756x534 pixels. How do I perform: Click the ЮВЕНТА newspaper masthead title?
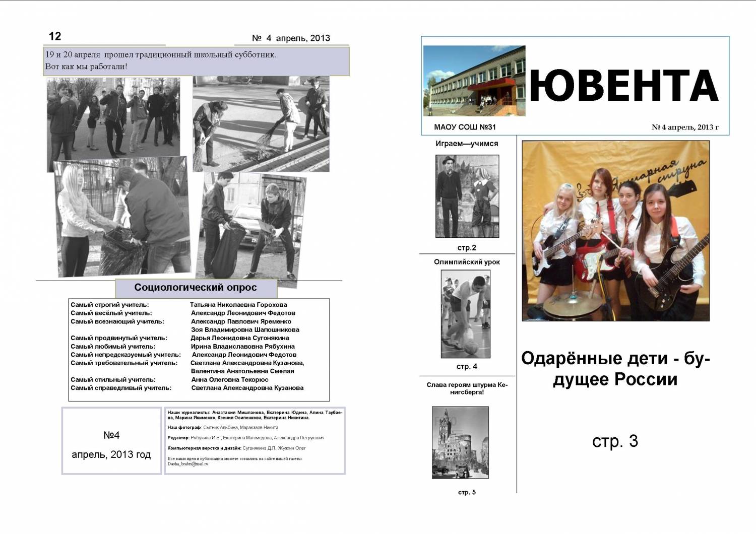[624, 86]
